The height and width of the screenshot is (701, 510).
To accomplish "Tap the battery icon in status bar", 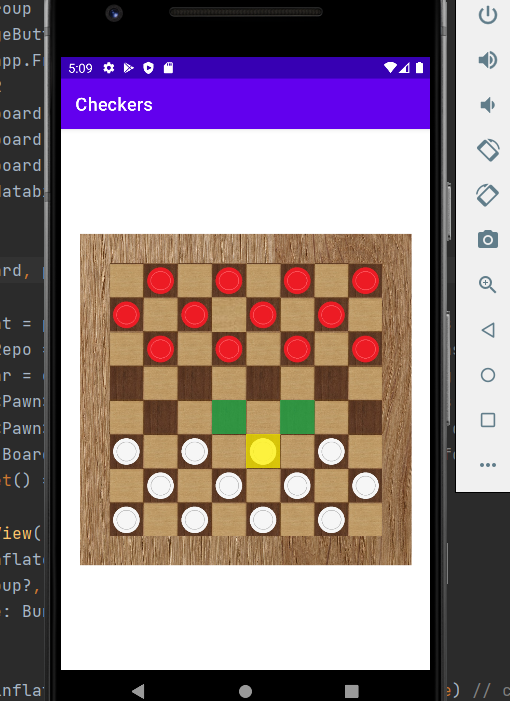I will pos(419,68).
